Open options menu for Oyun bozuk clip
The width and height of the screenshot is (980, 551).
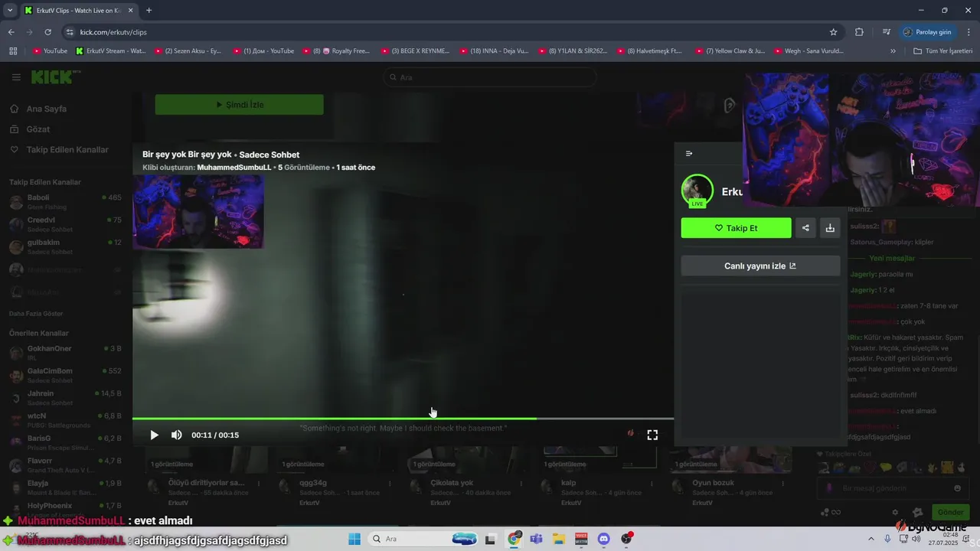(784, 483)
